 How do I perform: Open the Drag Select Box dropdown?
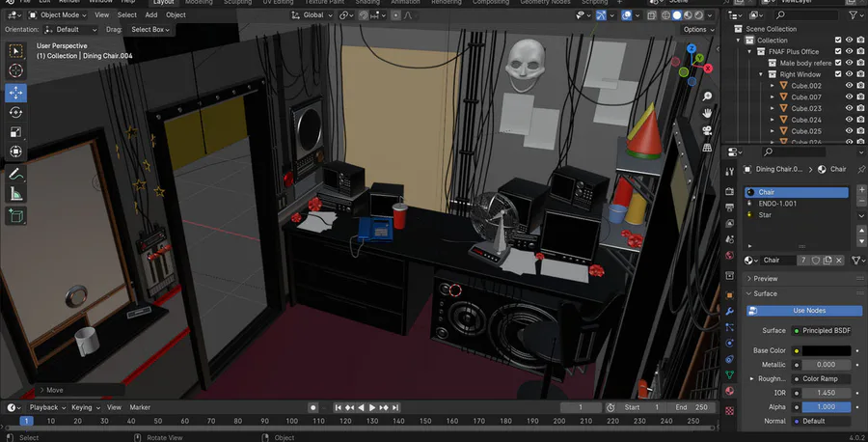point(150,29)
